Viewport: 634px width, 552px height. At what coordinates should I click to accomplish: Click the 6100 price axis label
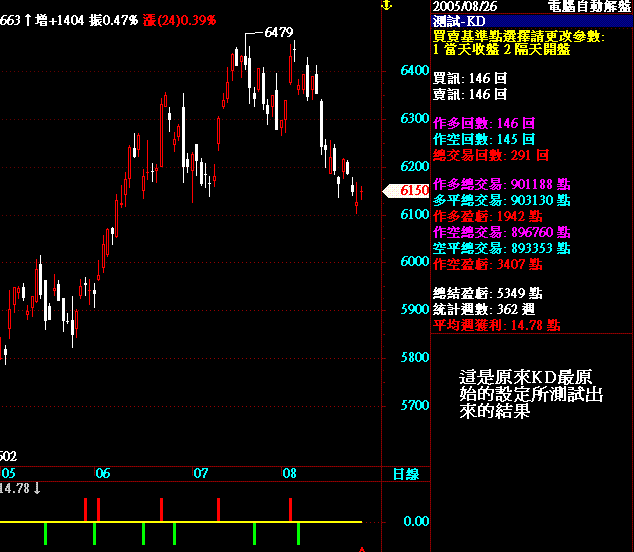click(x=414, y=214)
